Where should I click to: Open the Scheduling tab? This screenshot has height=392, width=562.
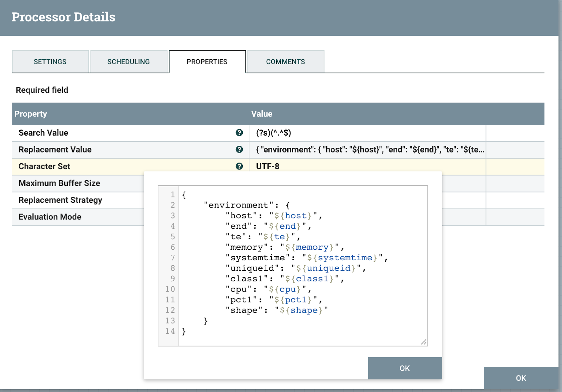(129, 62)
